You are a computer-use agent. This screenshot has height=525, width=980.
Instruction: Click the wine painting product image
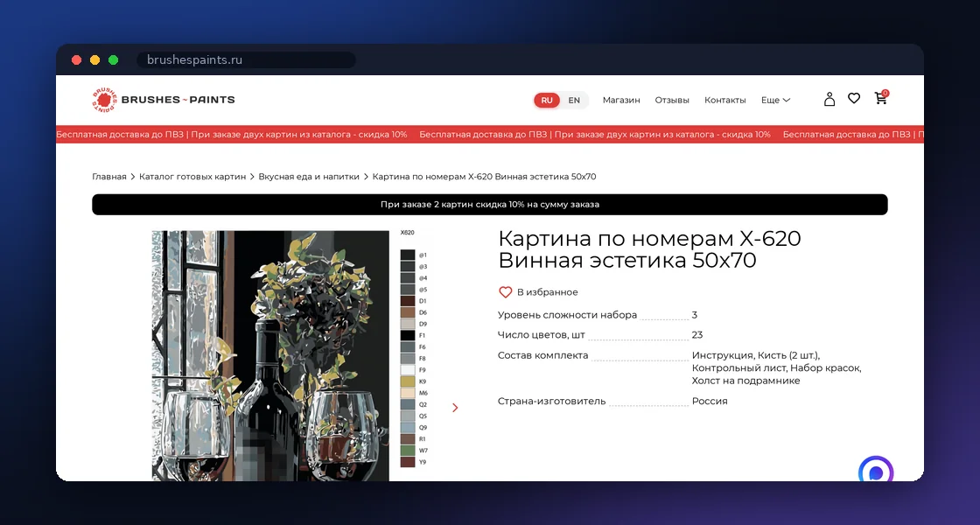(x=270, y=355)
